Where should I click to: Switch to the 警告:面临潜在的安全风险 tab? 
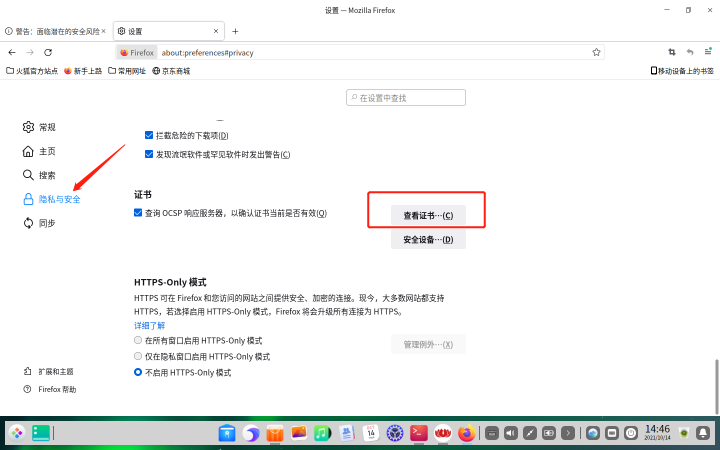pos(55,31)
